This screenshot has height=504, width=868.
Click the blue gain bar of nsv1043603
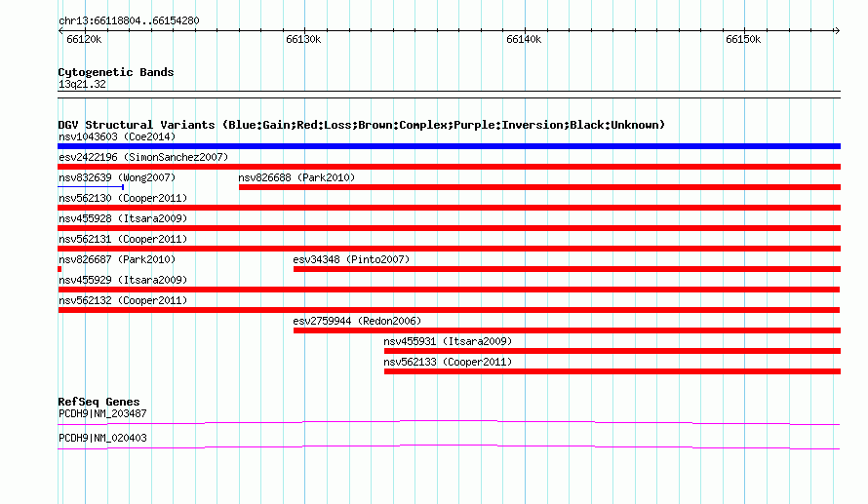[x=449, y=146]
